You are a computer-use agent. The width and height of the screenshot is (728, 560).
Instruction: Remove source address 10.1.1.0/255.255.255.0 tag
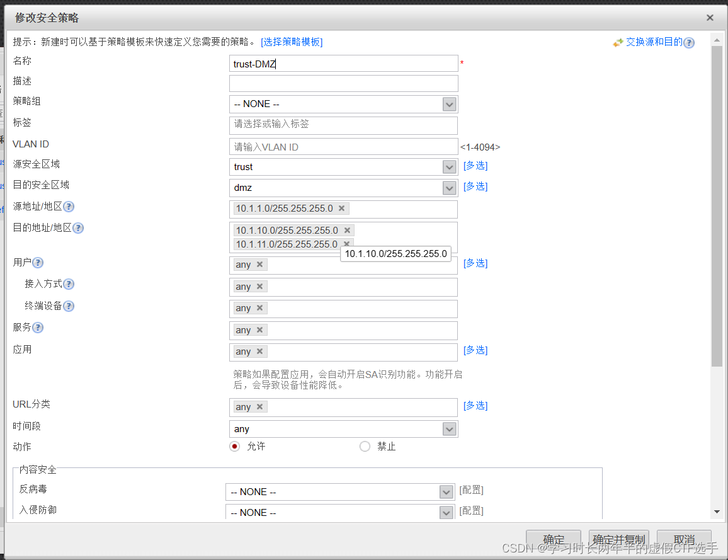341,208
